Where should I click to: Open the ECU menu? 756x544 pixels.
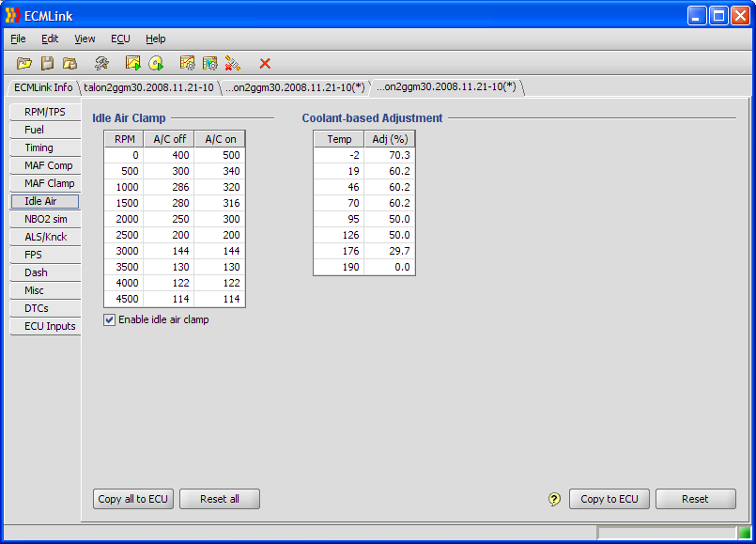coord(120,39)
